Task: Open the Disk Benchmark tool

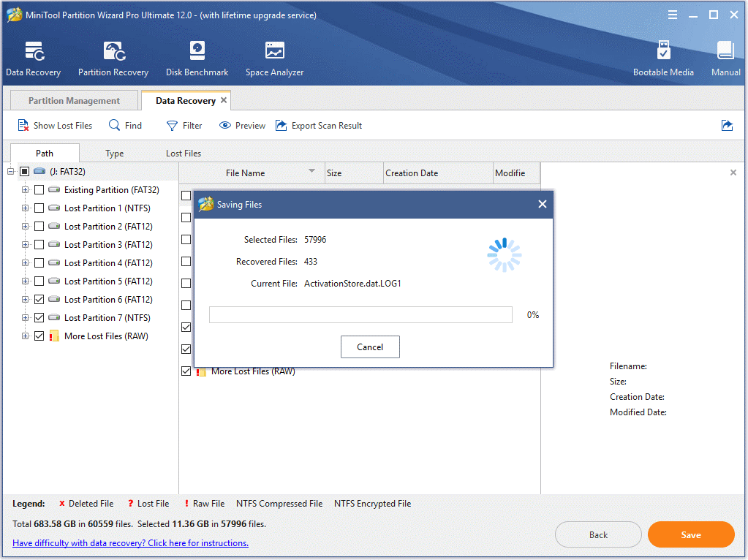Action: tap(197, 50)
